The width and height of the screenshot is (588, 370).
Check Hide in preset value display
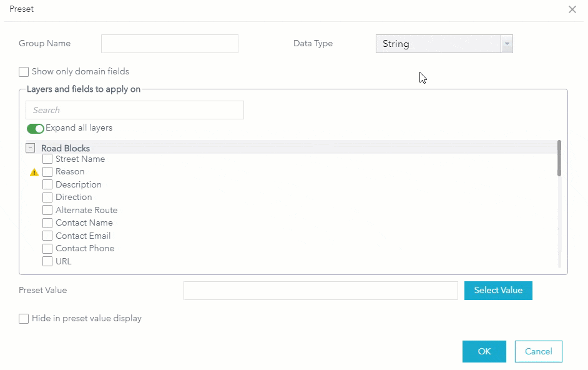(24, 319)
